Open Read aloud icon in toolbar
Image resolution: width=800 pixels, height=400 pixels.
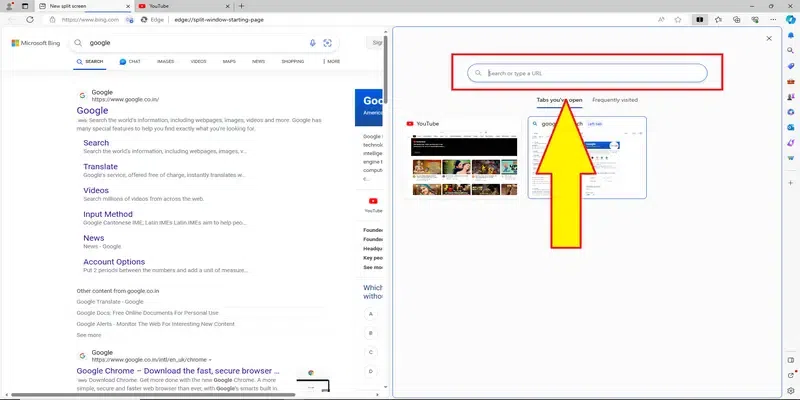(661, 19)
